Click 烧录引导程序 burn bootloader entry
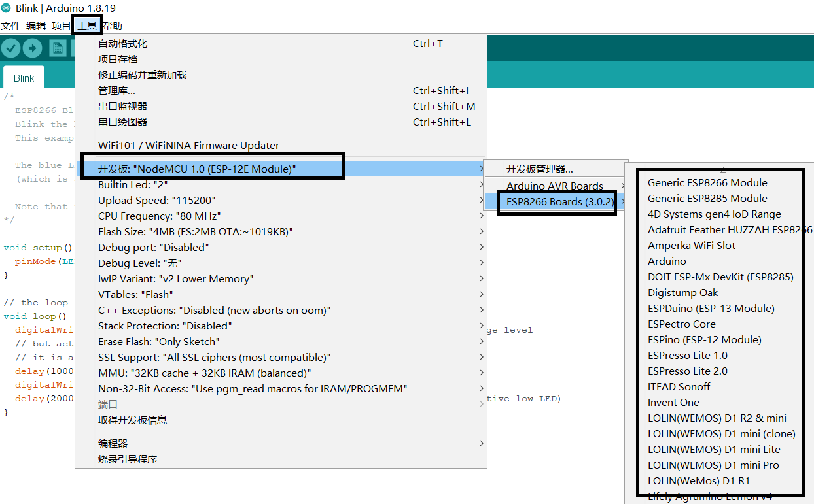This screenshot has height=504, width=814. pos(128,459)
